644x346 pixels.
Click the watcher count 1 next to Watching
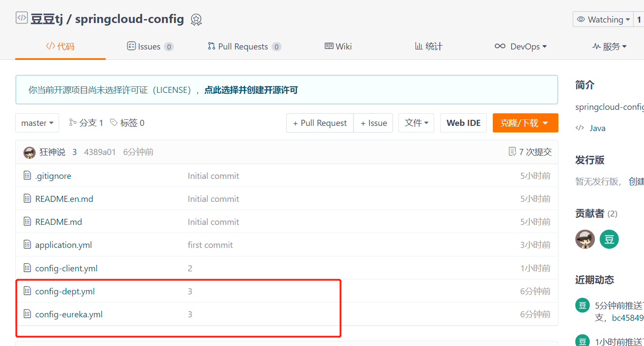(639, 20)
